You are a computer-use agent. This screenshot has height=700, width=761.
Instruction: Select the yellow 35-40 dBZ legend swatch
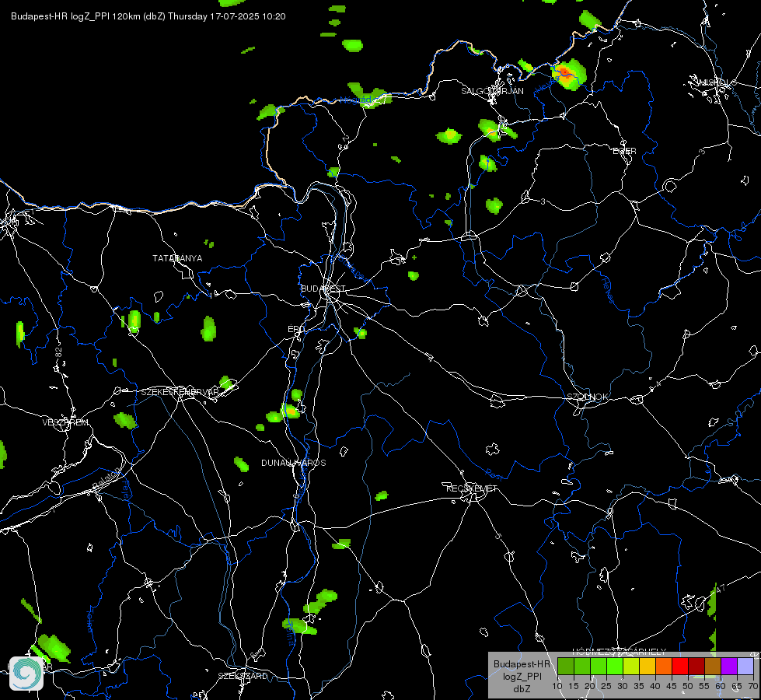648,666
